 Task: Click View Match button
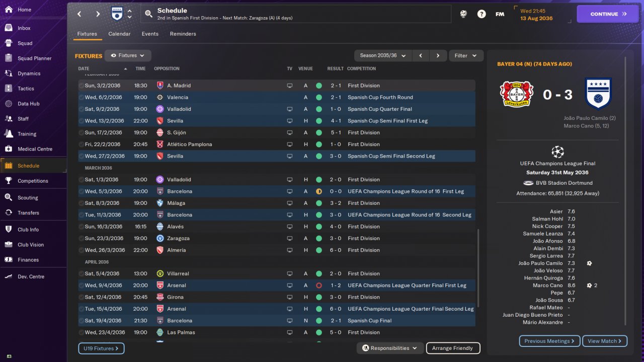coord(605,341)
